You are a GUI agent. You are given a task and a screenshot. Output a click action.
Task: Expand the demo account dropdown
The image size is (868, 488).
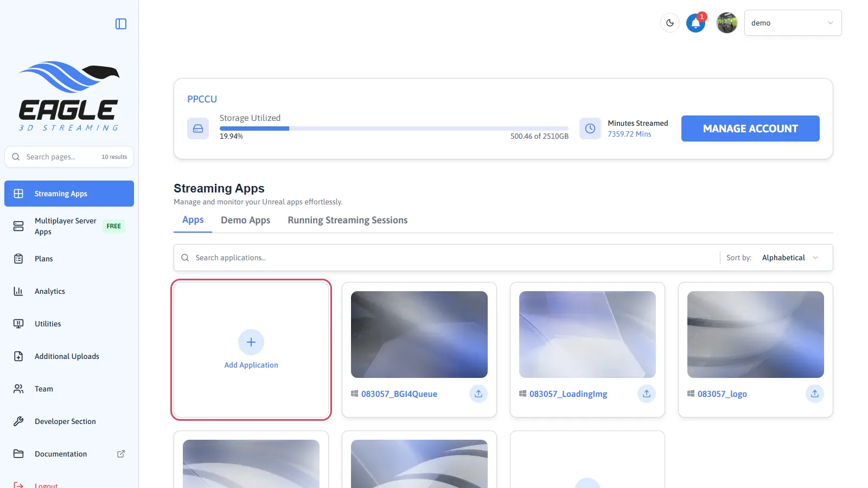[793, 23]
